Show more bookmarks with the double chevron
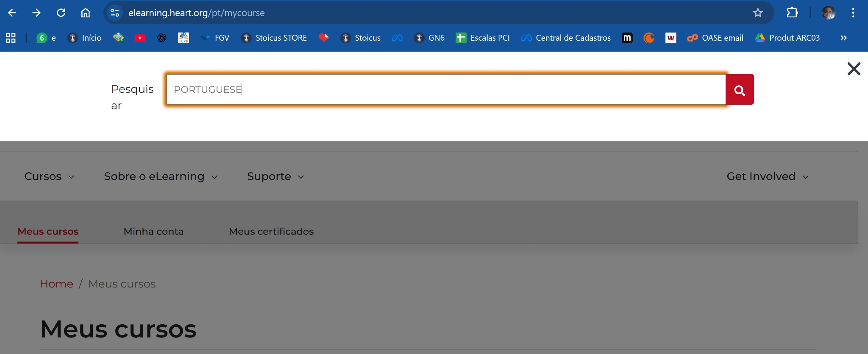The height and width of the screenshot is (354, 868). tap(843, 38)
